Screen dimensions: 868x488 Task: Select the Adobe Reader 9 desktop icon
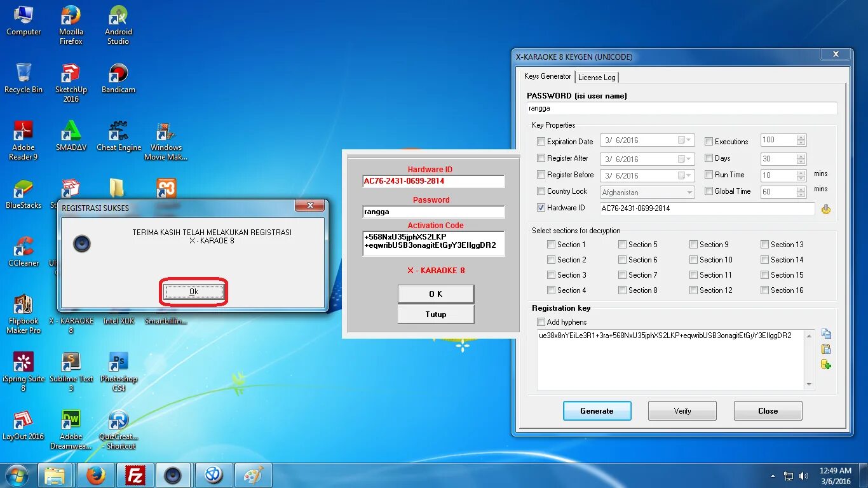coord(24,140)
